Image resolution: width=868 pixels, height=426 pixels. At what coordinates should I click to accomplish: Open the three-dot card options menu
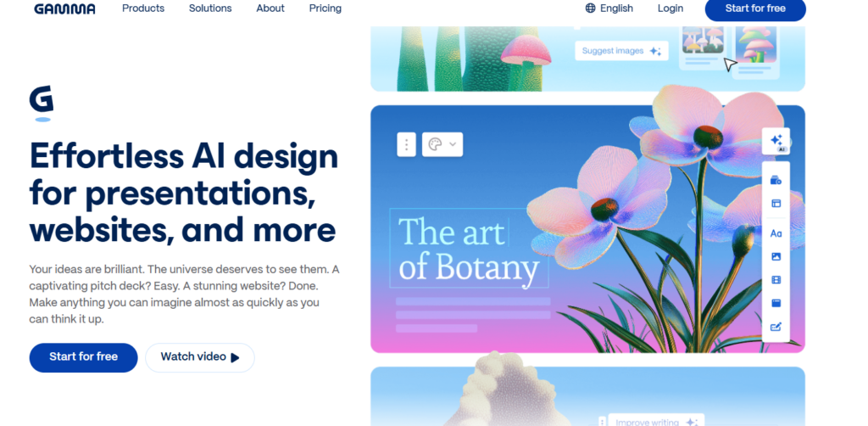coord(407,144)
